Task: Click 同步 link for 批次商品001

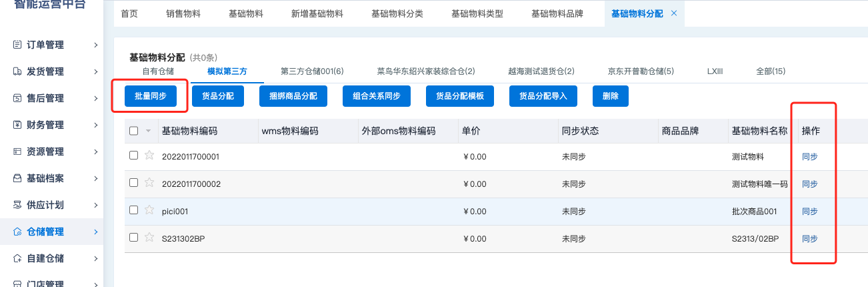Action: (x=809, y=212)
